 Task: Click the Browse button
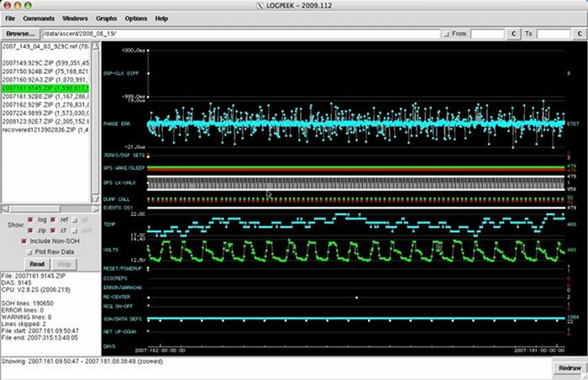coord(19,34)
